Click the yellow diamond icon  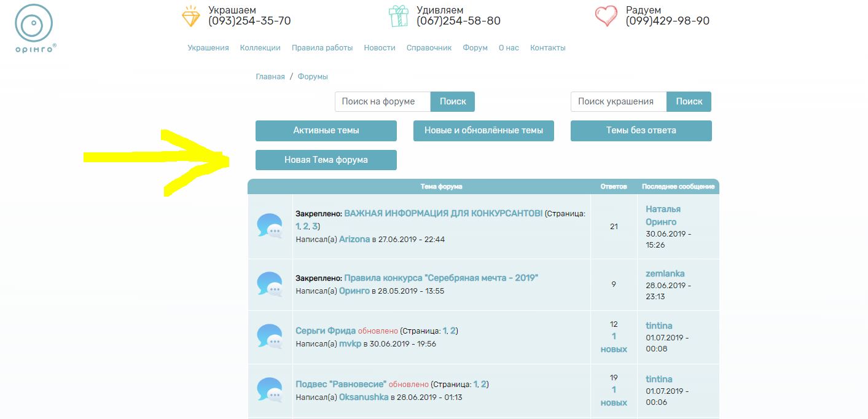[x=191, y=17]
